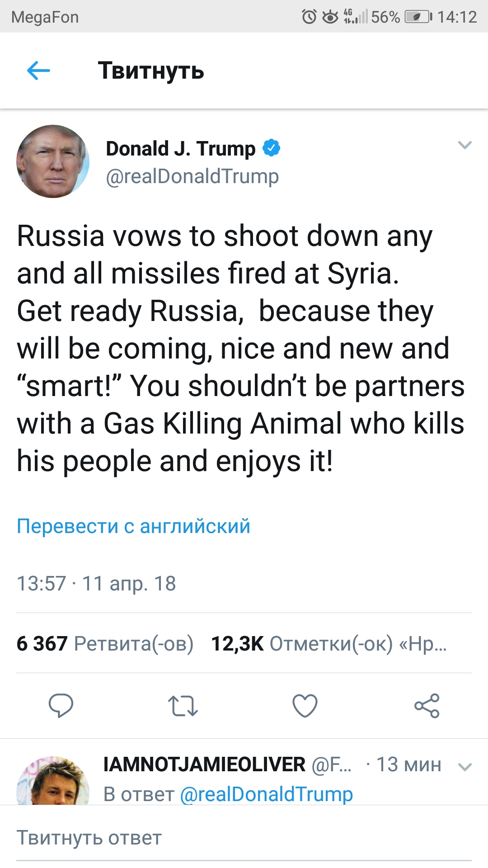Share the tweet via share icon
The image size is (488, 868).
click(x=427, y=706)
